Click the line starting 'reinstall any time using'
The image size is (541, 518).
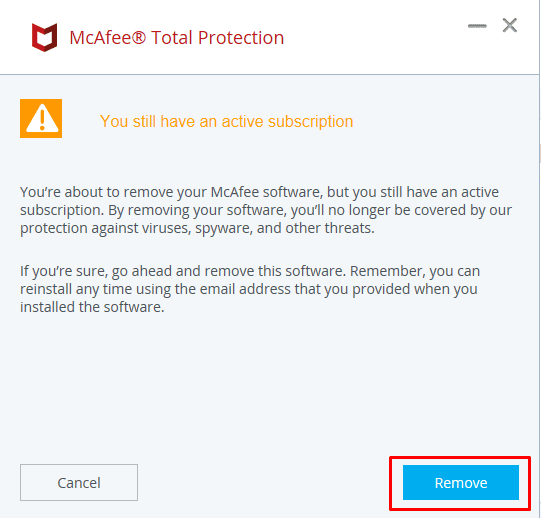pyautogui.click(x=249, y=289)
